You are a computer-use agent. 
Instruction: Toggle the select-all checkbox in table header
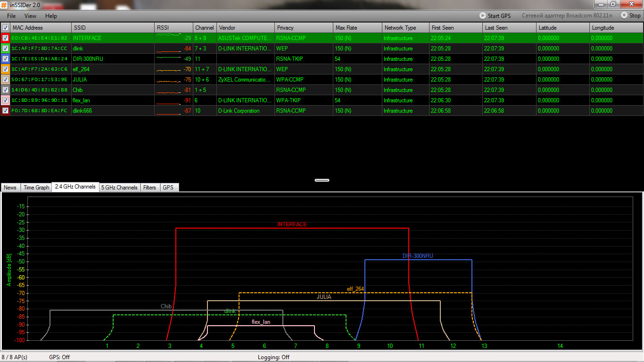click(x=5, y=28)
